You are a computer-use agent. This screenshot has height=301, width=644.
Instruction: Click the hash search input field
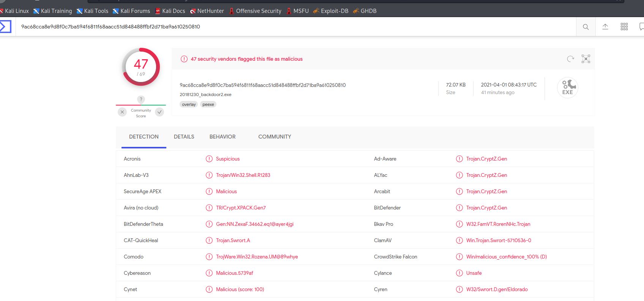coord(296,27)
